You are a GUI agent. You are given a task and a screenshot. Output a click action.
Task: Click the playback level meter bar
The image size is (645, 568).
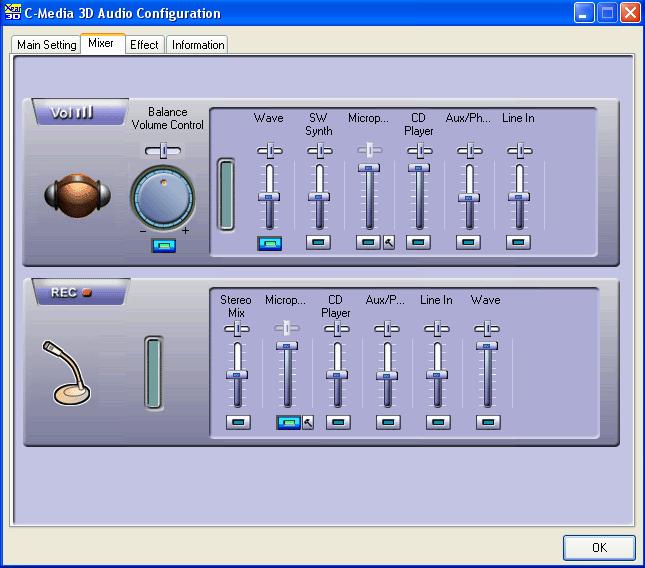pos(226,195)
